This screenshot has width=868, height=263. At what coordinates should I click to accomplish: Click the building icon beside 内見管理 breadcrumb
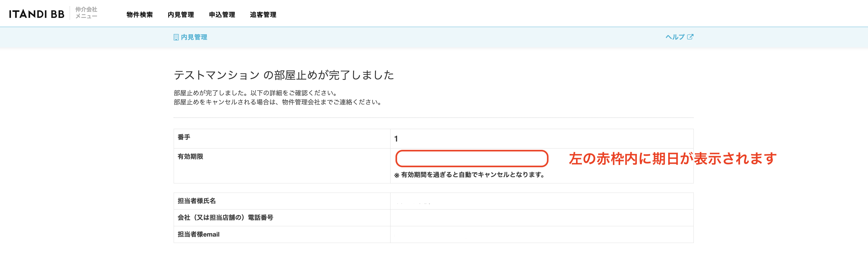[176, 37]
